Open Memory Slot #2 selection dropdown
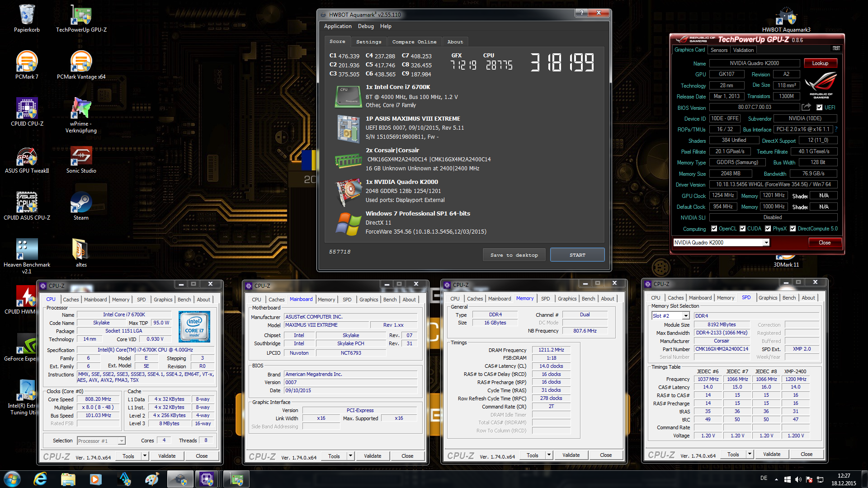 click(x=686, y=316)
